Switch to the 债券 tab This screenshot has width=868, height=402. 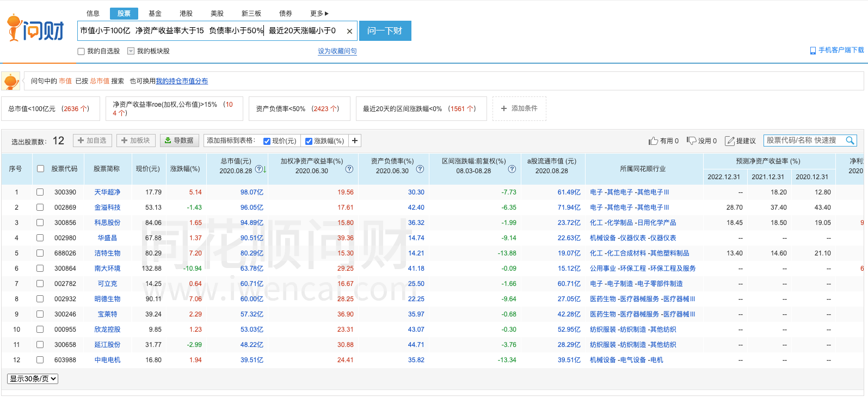pyautogui.click(x=286, y=14)
